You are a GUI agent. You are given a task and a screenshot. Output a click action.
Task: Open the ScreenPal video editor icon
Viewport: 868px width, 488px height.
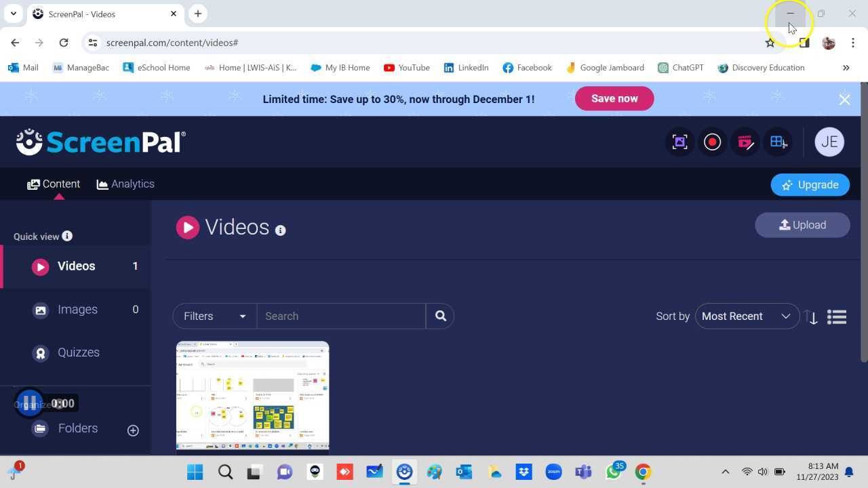click(x=745, y=142)
